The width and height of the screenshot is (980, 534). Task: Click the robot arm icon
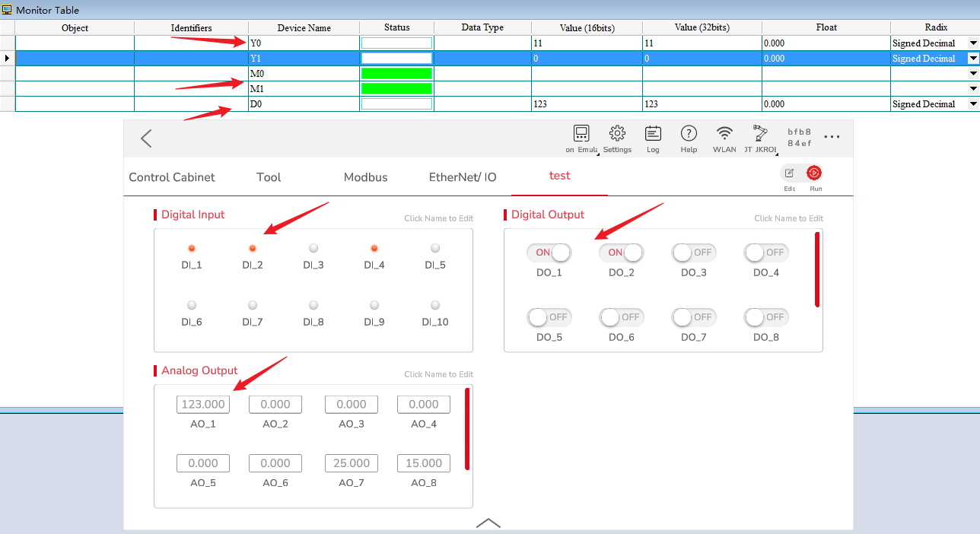click(x=760, y=135)
